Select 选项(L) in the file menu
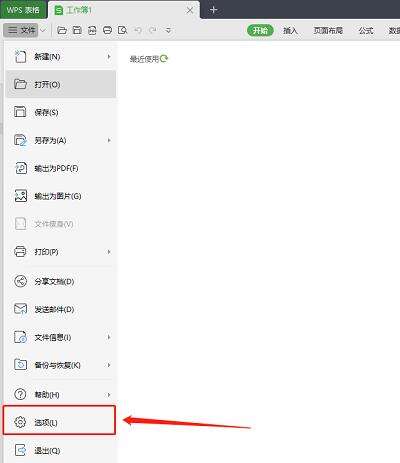 pyautogui.click(x=60, y=420)
